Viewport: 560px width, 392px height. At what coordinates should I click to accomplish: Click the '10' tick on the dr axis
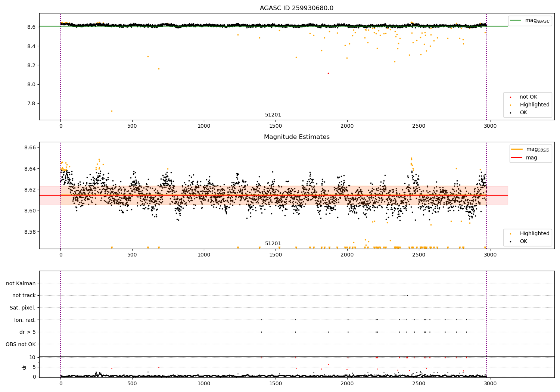[32, 357]
